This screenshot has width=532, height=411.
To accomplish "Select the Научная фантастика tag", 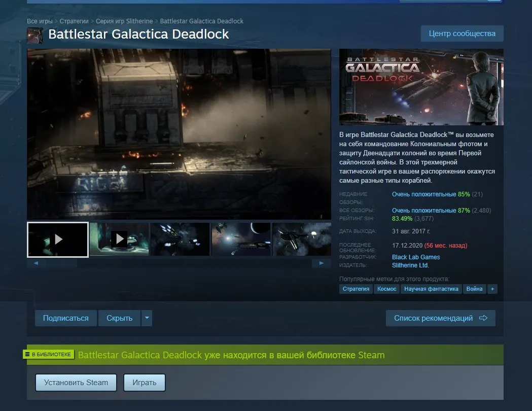I will tap(431, 289).
